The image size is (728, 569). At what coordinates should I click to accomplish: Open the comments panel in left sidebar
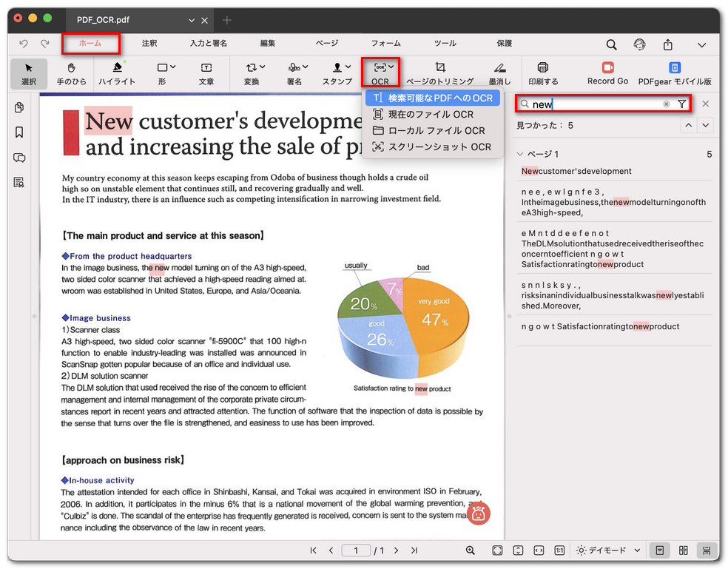click(19, 158)
